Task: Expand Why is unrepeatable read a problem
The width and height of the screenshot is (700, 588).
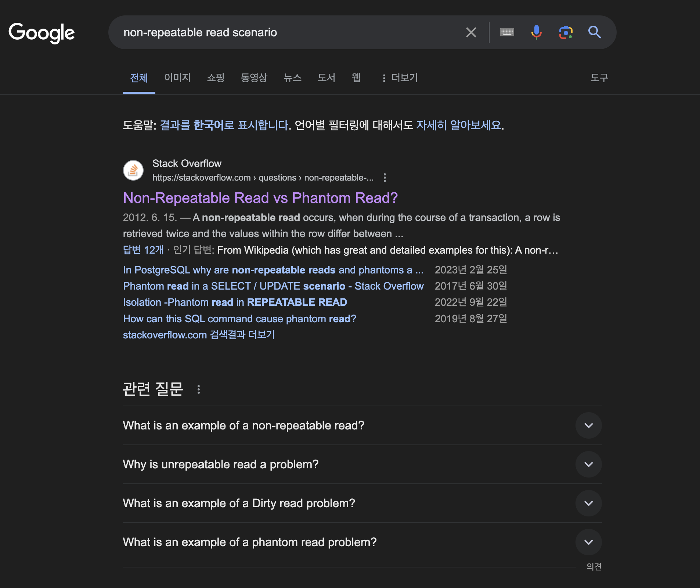Action: point(362,464)
